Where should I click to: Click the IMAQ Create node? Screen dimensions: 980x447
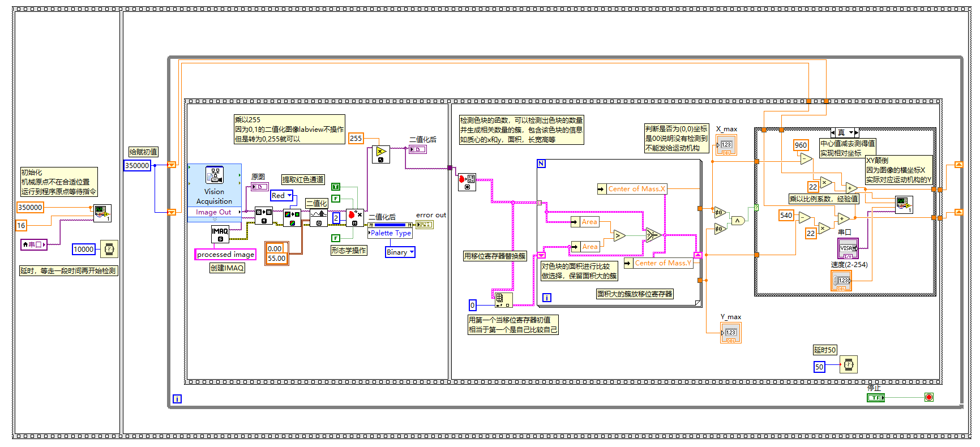pyautogui.click(x=220, y=234)
